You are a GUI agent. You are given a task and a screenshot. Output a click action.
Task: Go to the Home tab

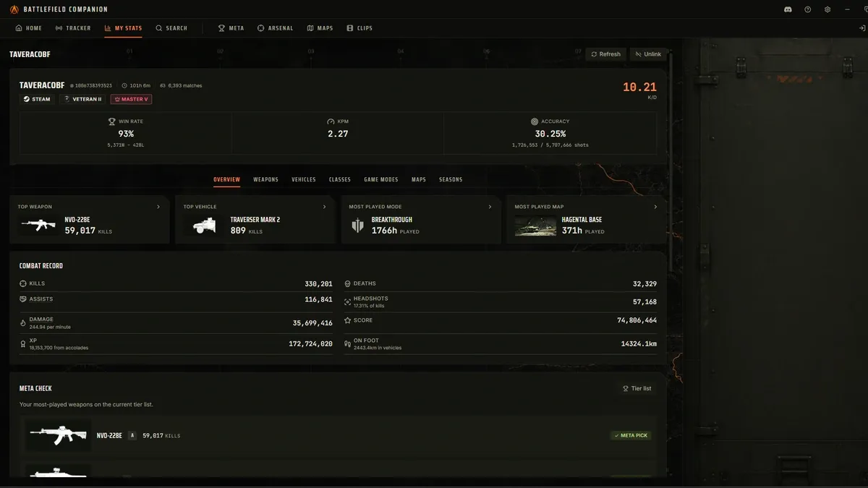29,28
